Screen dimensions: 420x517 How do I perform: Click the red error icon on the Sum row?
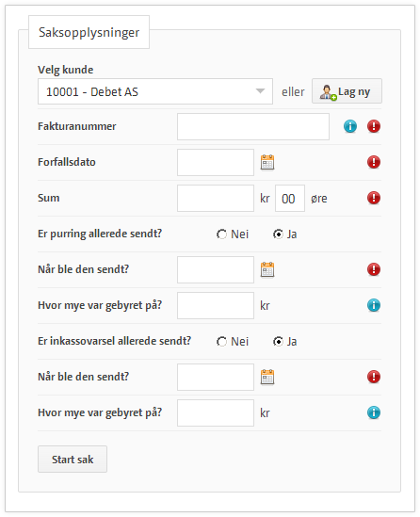[x=374, y=198]
